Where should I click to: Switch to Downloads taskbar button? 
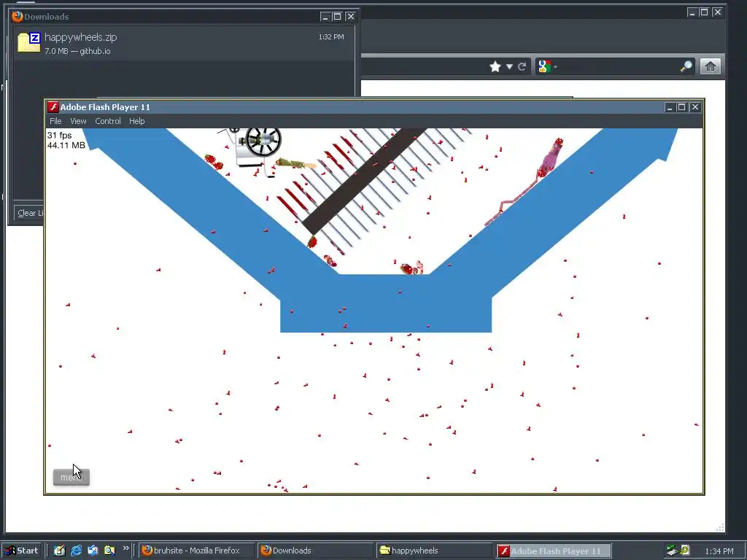pos(315,551)
